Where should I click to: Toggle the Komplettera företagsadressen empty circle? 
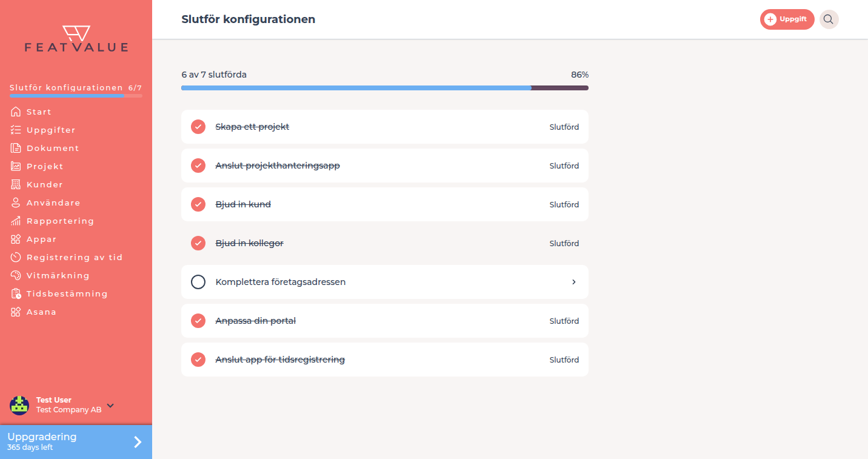(198, 282)
